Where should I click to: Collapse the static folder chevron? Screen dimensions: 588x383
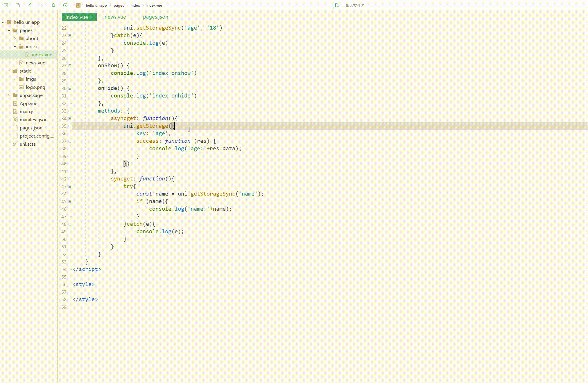click(9, 71)
